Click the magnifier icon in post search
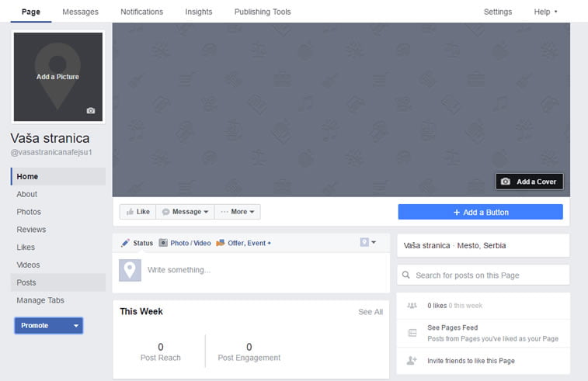 (406, 275)
